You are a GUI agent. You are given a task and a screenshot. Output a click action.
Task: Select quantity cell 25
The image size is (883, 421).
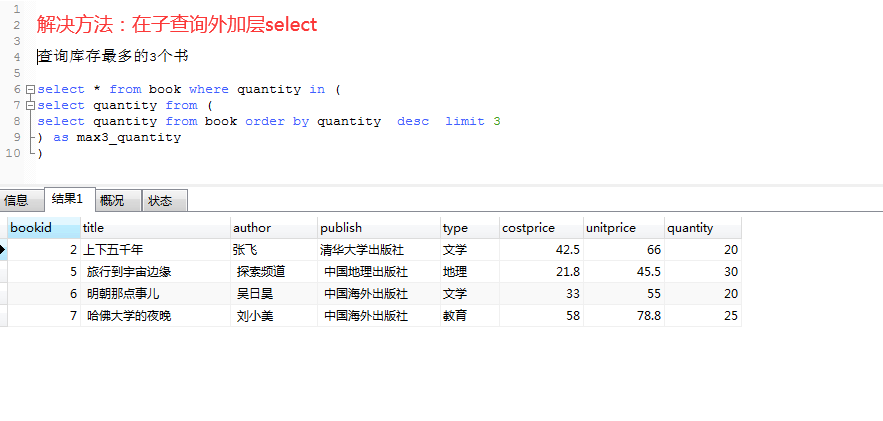click(703, 316)
